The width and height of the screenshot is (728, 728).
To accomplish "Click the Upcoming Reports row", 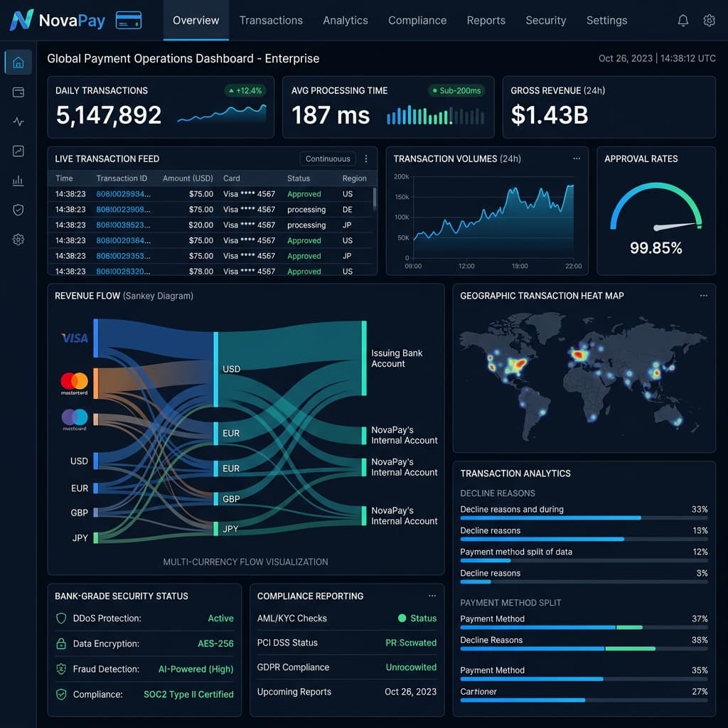I will coord(347,692).
